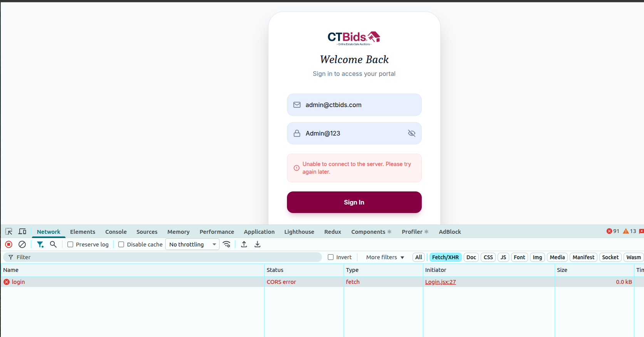Sort by the Status column header
Screen dimensions: 644x337
304,270
